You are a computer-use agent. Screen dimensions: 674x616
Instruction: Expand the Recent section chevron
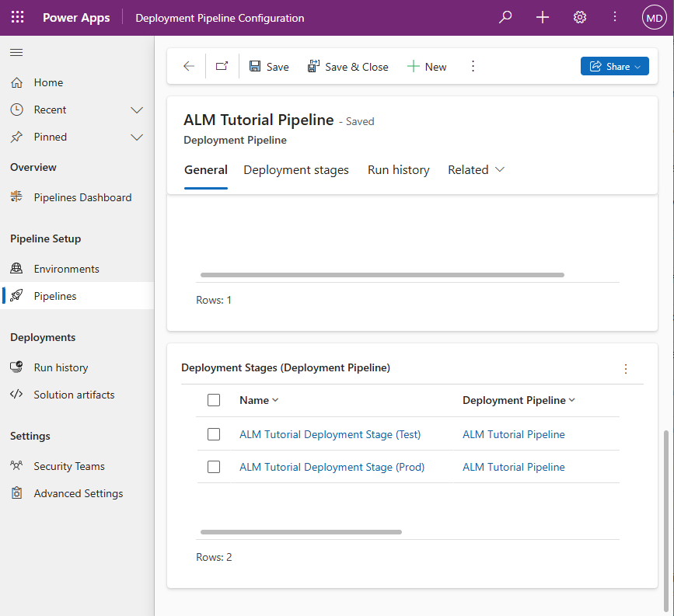[137, 110]
